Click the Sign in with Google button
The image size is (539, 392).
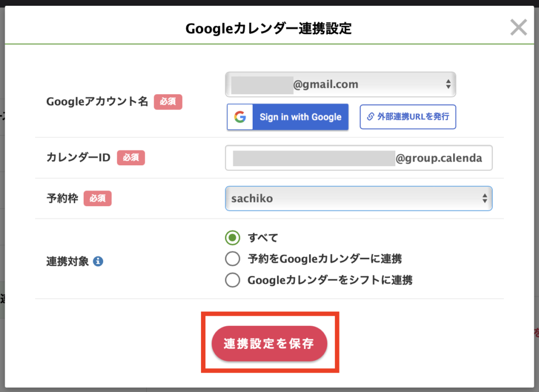288,117
